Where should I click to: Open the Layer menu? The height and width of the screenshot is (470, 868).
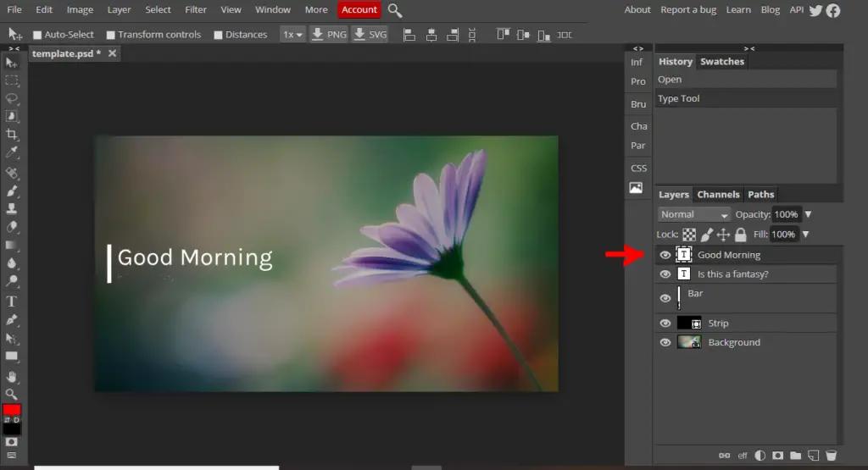pos(119,9)
